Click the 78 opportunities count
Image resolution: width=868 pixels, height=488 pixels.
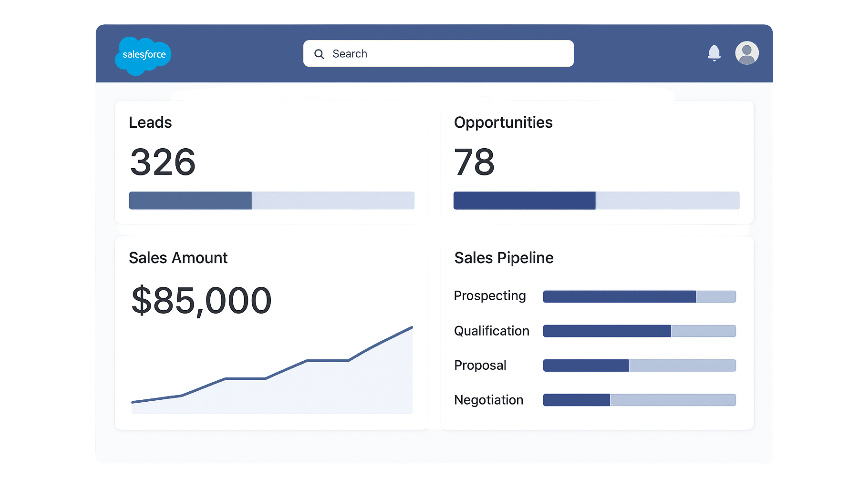point(474,162)
